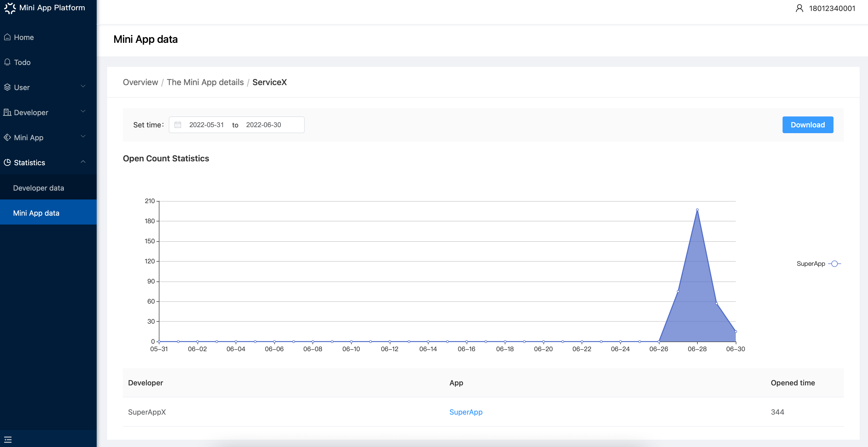Expand the Developer submenu chevron
Viewport: 868px width, 447px height.
(83, 111)
